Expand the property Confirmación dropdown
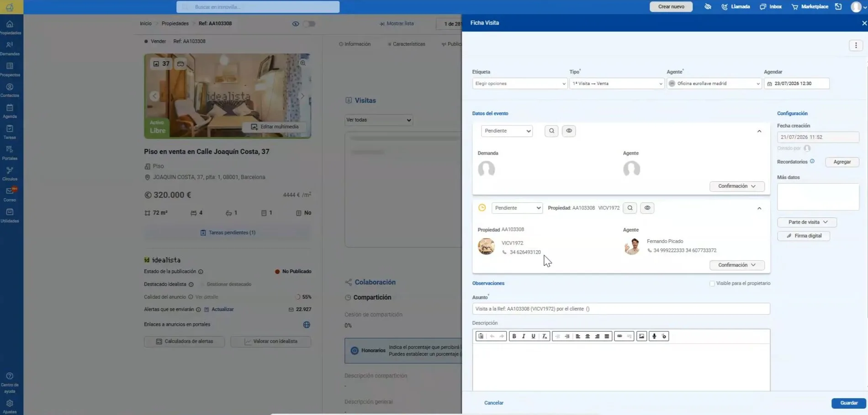 pyautogui.click(x=737, y=265)
